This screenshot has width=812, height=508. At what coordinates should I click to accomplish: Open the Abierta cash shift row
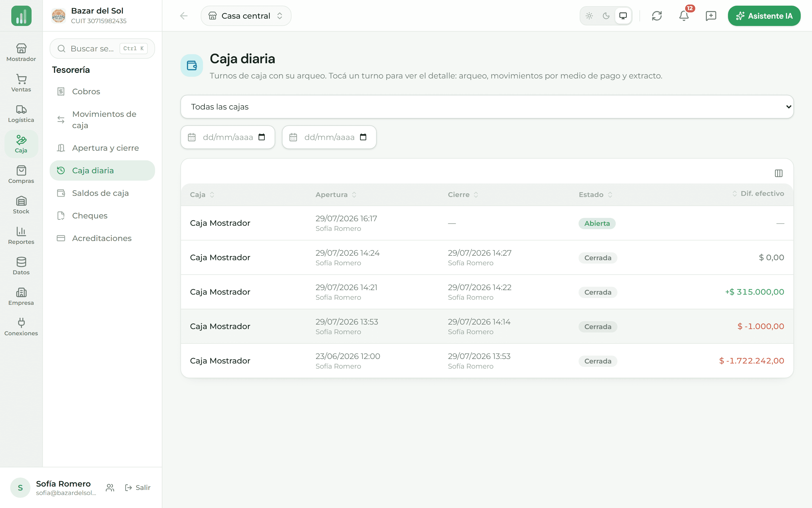[x=487, y=223]
